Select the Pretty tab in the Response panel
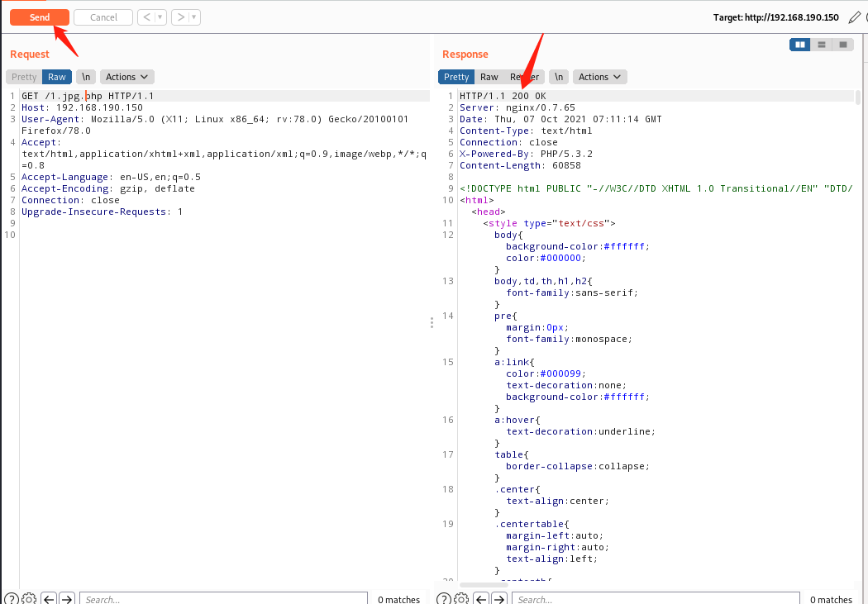This screenshot has width=868, height=604. click(455, 77)
